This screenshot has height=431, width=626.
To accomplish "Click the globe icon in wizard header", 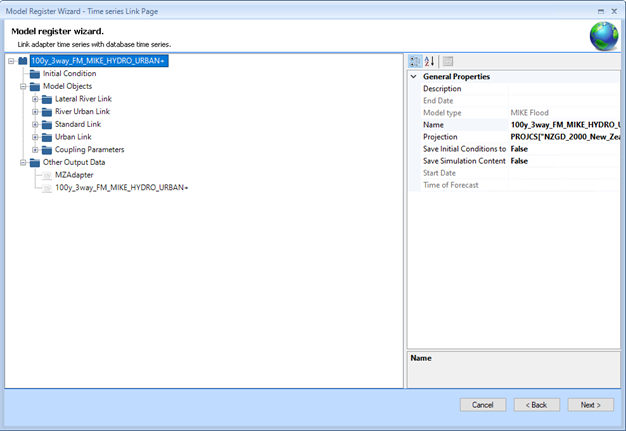I will point(604,36).
